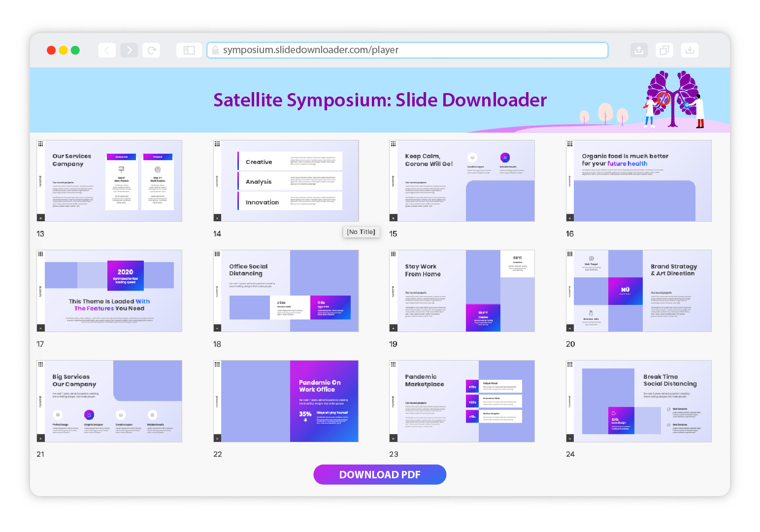Click the grid handle icon on slide 13

[x=40, y=144]
